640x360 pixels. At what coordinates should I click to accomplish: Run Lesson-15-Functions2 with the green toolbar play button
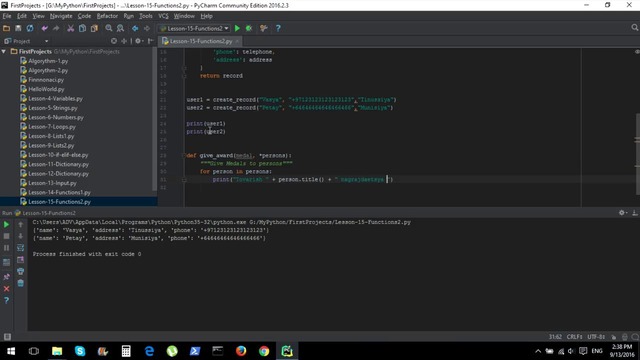[x=237, y=28]
